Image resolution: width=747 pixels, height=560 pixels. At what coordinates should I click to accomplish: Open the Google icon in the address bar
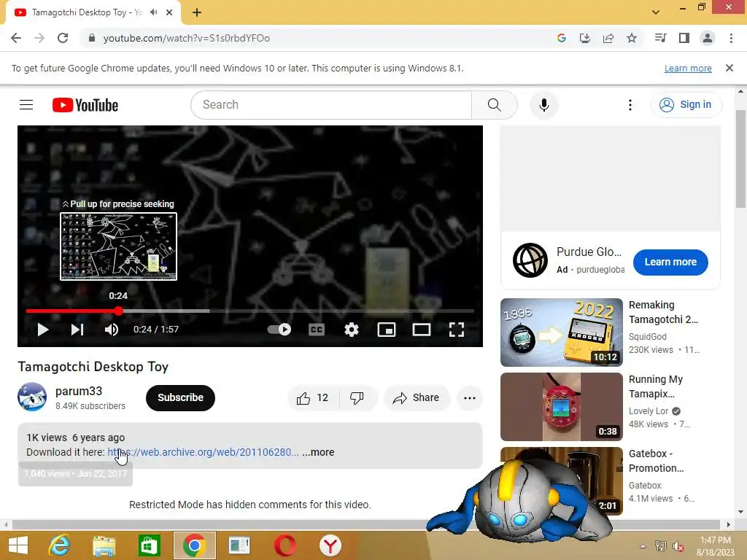(x=561, y=38)
